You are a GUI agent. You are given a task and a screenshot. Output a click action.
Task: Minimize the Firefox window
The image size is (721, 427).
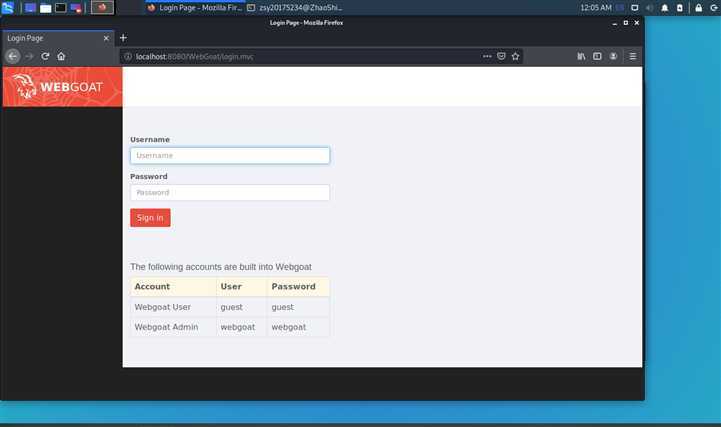(614, 23)
